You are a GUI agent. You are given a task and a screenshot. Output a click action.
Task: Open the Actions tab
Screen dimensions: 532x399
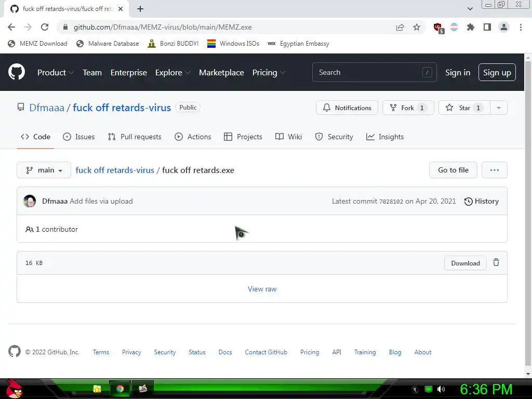193,137
